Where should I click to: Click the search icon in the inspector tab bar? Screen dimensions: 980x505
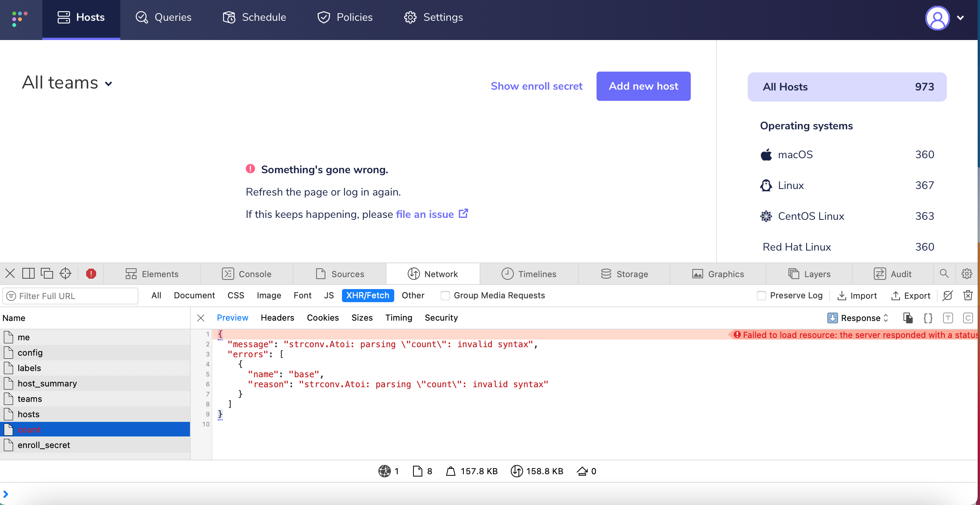(944, 273)
